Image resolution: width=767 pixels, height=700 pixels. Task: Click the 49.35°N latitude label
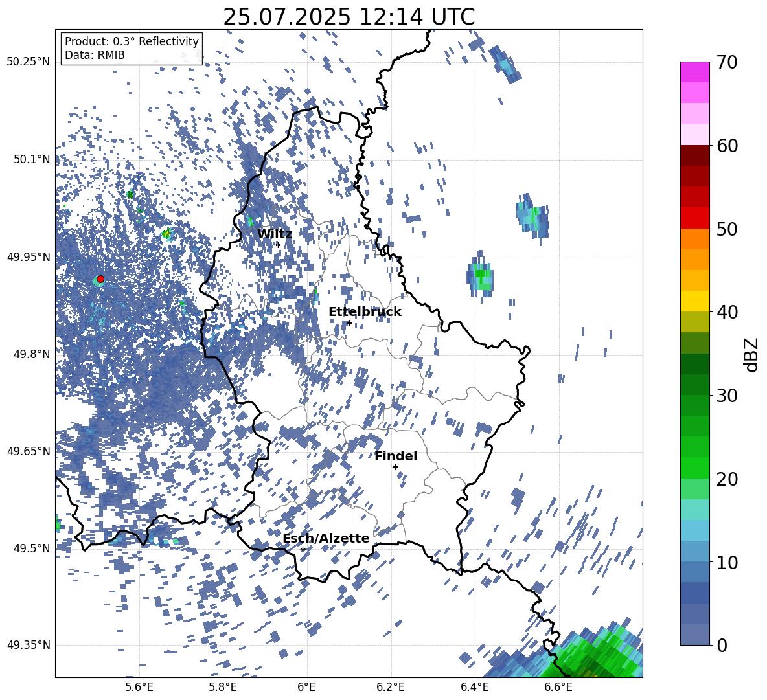click(x=29, y=645)
